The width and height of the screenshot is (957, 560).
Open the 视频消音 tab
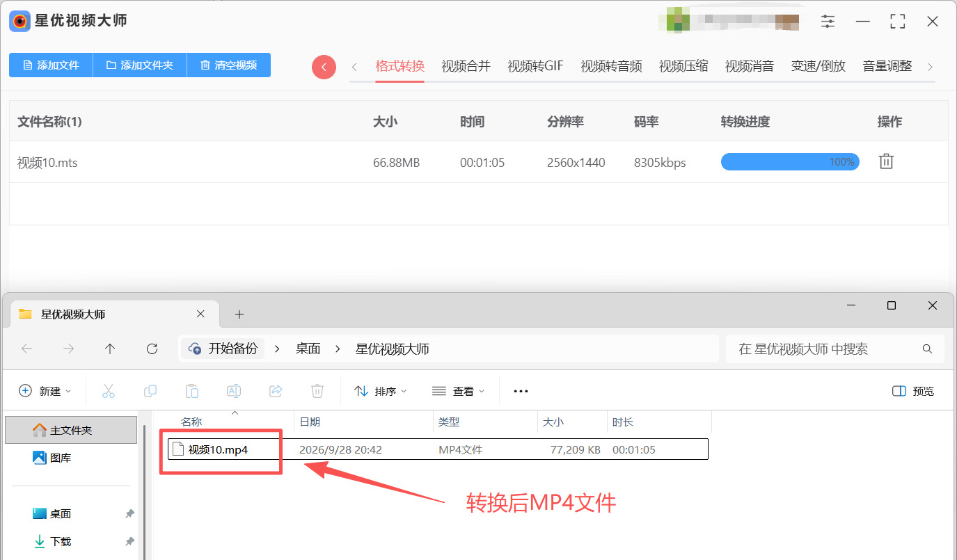pos(750,67)
